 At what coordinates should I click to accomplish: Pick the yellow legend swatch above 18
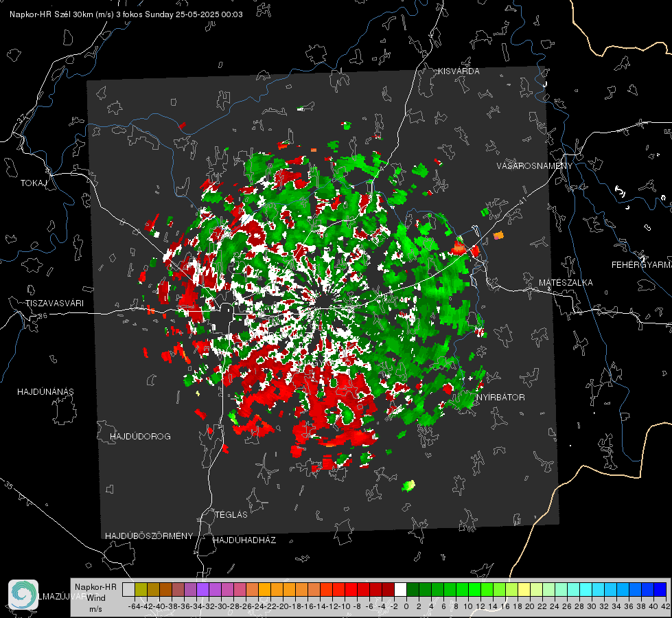524,589
